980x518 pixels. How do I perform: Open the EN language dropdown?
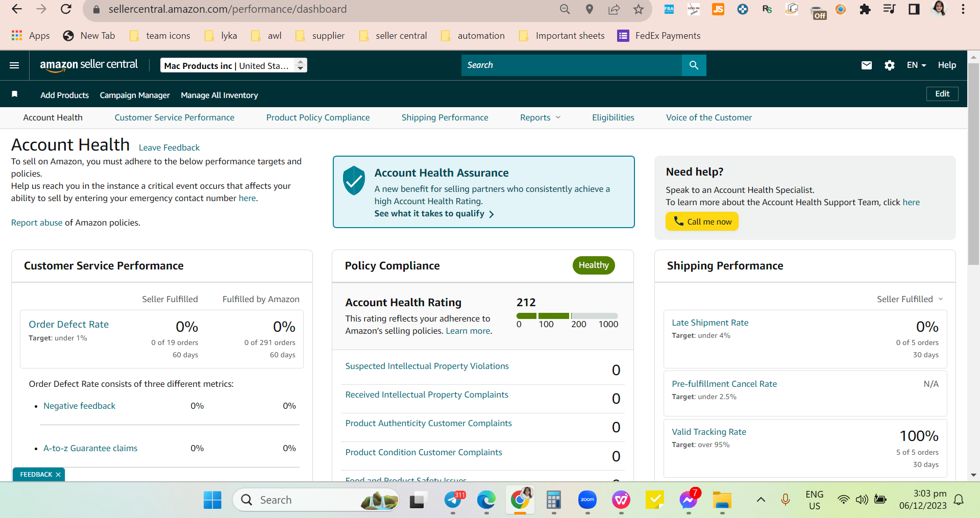[916, 65]
